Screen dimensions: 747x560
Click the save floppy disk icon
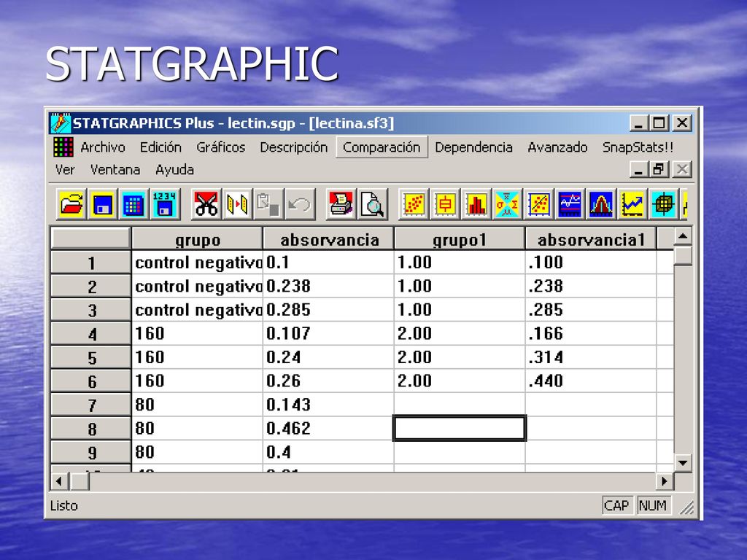point(102,204)
